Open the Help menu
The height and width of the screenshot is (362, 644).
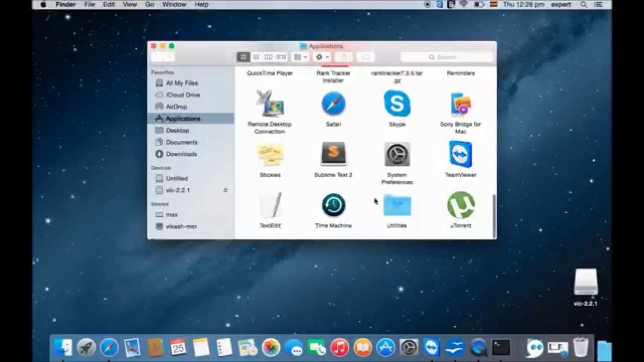tap(201, 5)
